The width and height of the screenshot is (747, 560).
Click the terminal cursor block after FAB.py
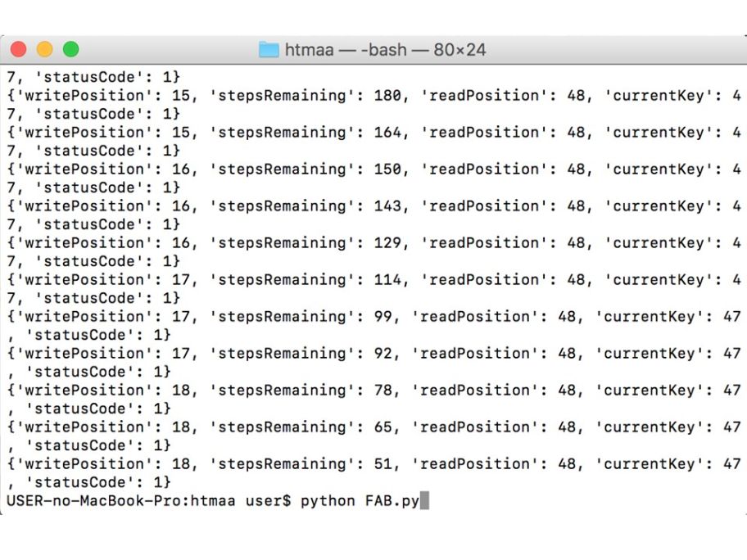click(x=424, y=500)
